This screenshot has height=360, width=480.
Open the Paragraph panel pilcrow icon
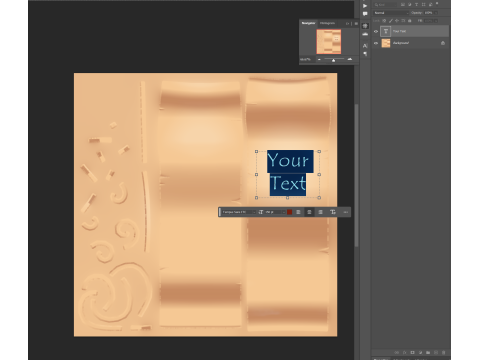point(365,53)
